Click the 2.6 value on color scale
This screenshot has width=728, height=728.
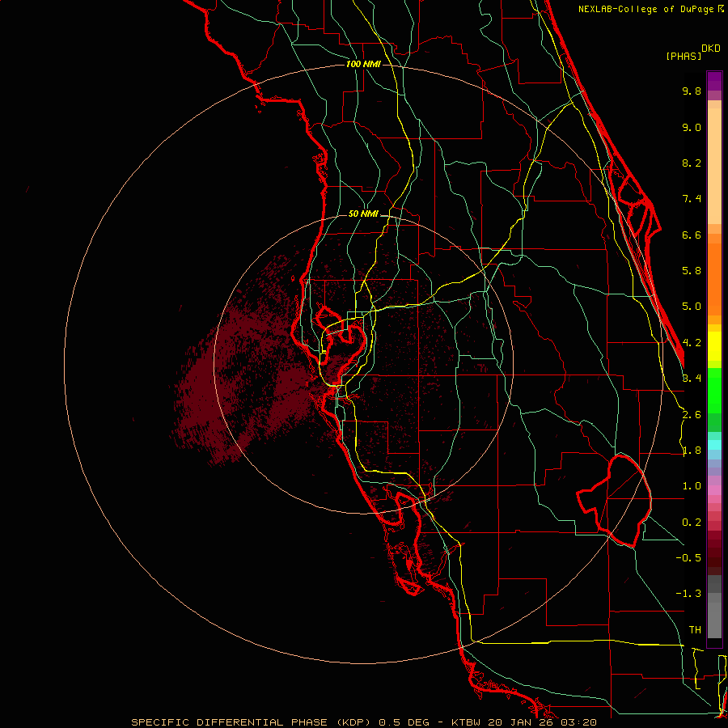692,415
